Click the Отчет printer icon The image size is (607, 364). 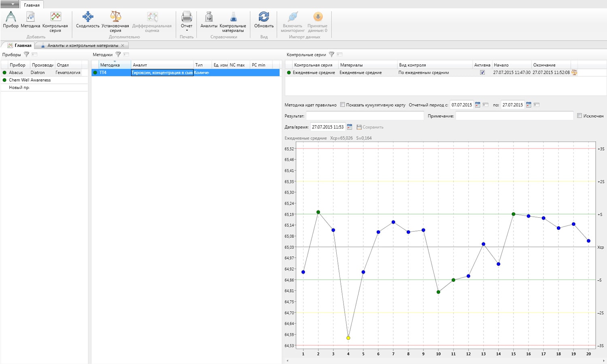(x=187, y=17)
